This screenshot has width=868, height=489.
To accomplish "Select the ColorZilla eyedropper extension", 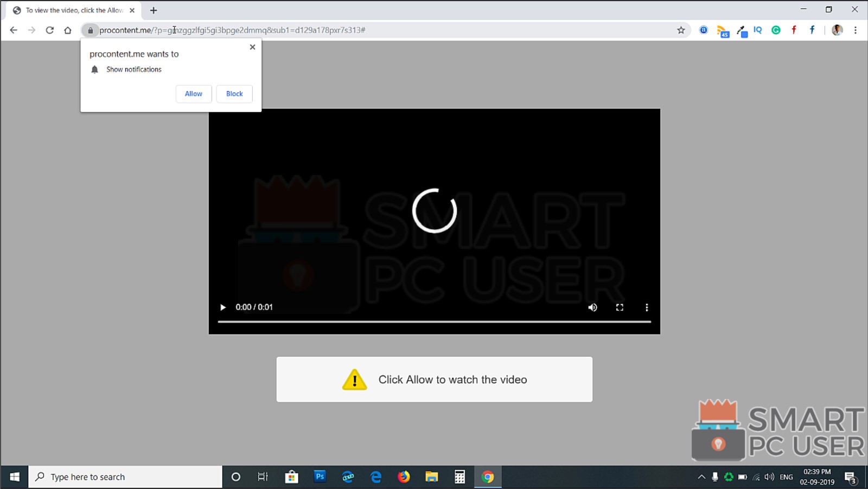I will [742, 30].
